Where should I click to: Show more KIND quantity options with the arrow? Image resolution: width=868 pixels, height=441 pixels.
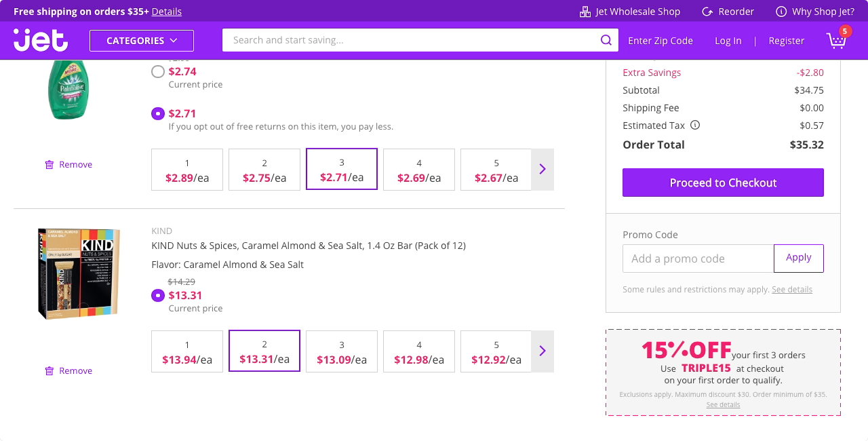(x=542, y=351)
